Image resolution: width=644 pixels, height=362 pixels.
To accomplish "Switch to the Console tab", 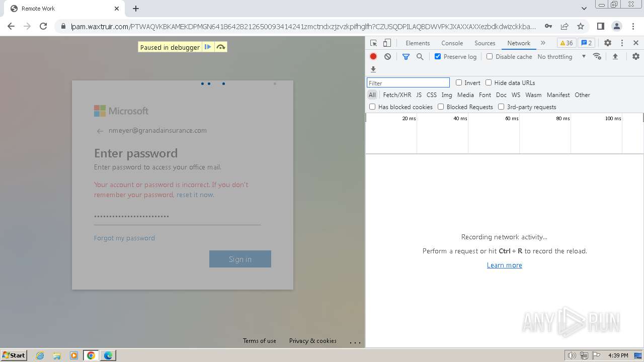I will point(452,43).
